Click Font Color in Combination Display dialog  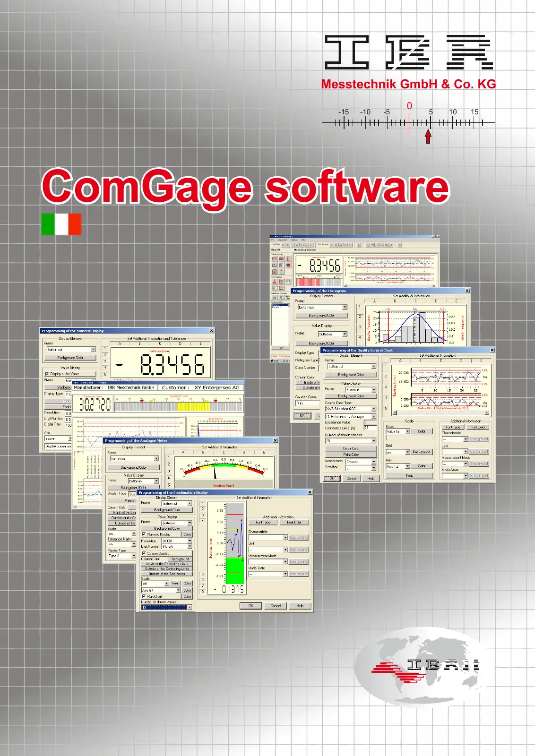tap(294, 522)
